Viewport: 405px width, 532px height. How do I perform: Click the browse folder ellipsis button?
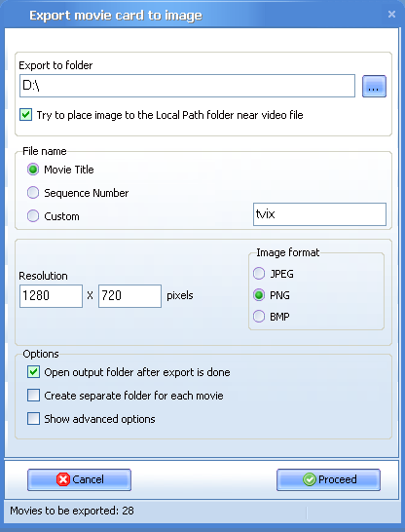tap(374, 86)
